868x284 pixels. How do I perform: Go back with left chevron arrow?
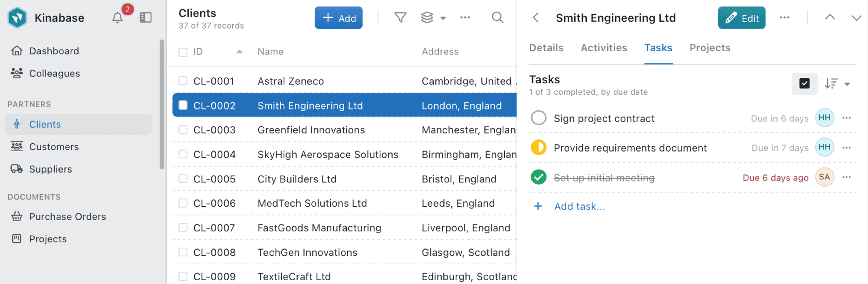coord(536,18)
